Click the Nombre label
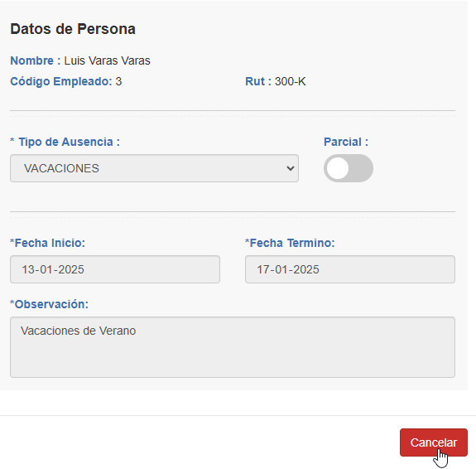Screen dimensions: 476x469 click(x=36, y=60)
